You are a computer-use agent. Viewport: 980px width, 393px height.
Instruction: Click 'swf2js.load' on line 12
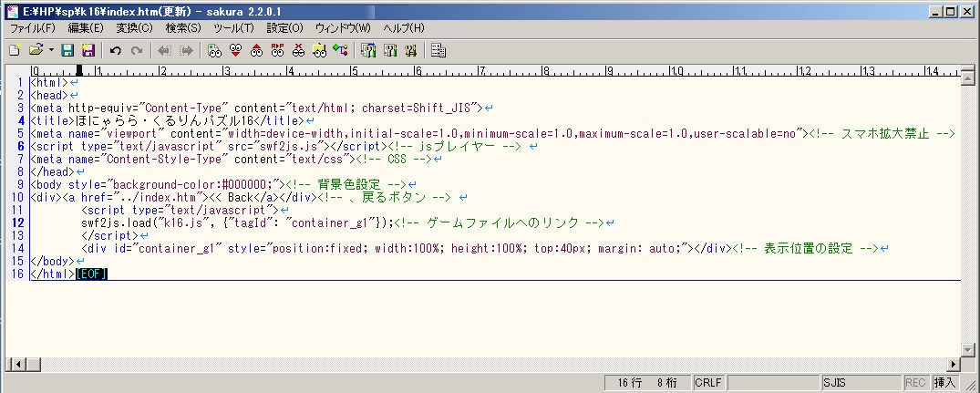coord(117,222)
